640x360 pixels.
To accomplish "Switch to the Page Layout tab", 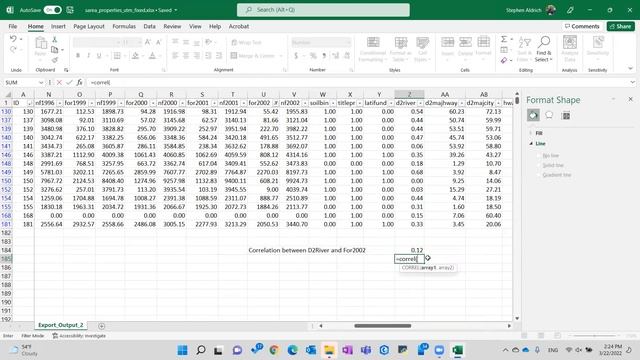I will (89, 26).
